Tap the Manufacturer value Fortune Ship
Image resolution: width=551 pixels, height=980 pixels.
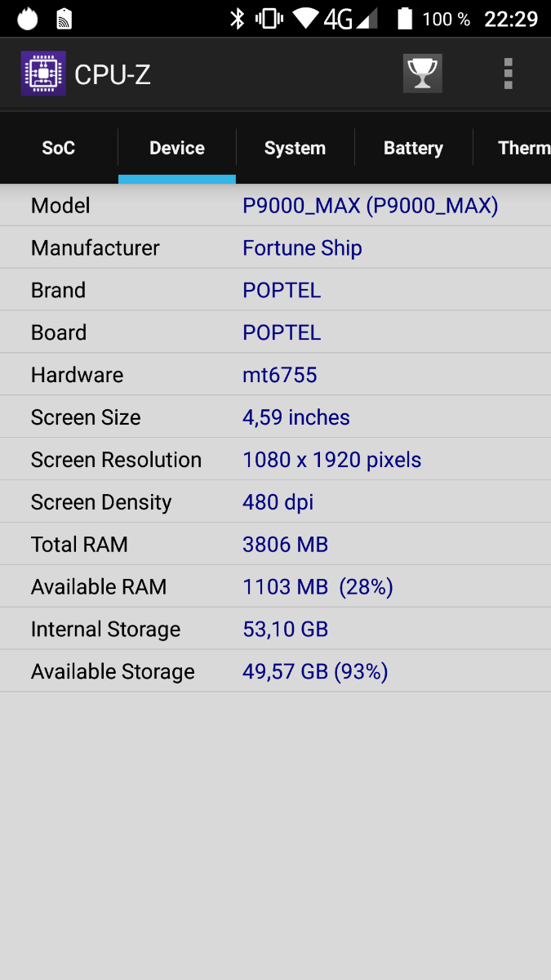tap(302, 248)
